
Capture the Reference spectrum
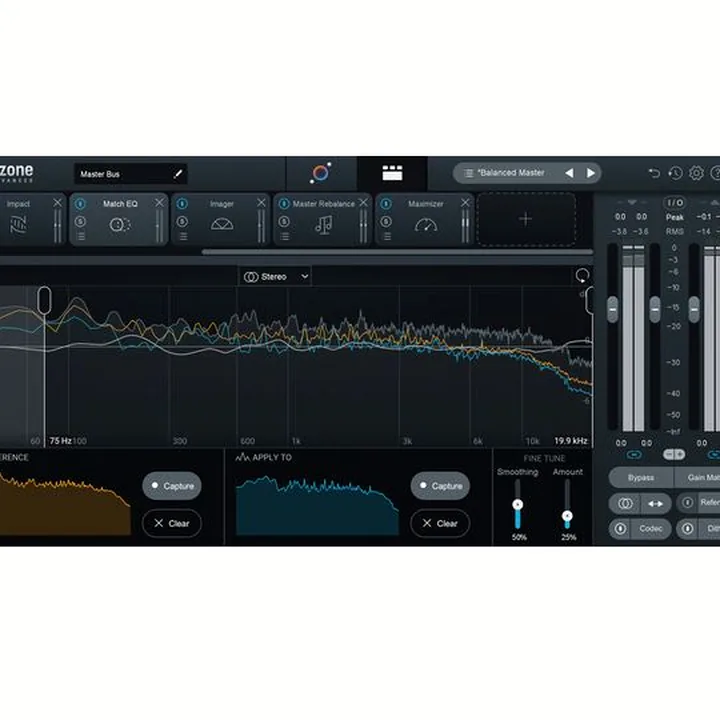(x=172, y=486)
